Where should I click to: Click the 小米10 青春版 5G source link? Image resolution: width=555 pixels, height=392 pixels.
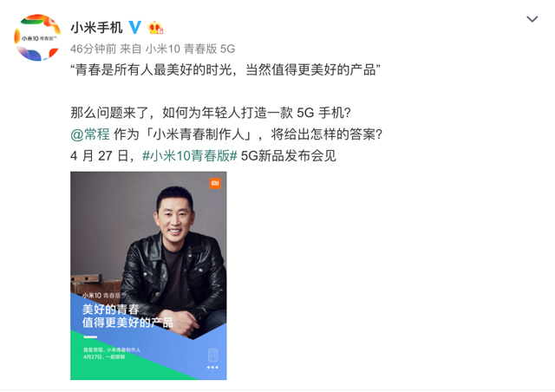click(190, 49)
